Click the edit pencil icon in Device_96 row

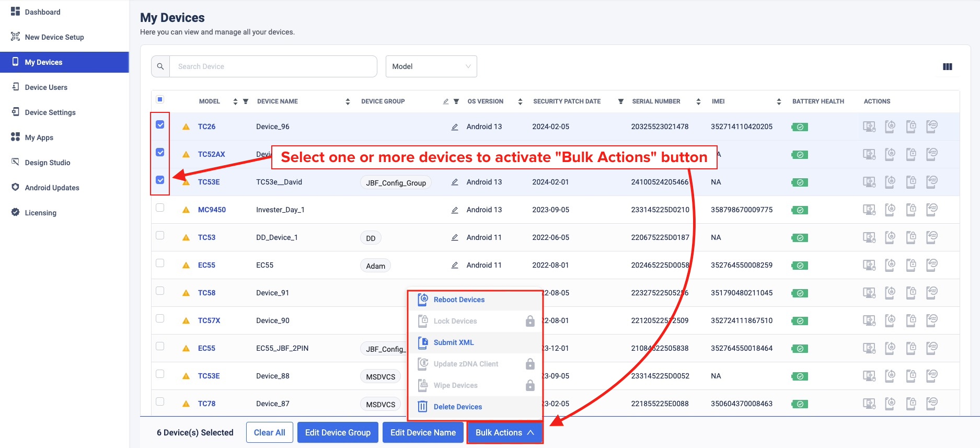coord(455,127)
